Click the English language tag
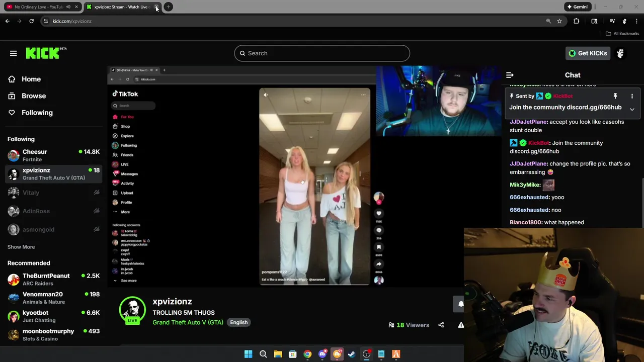The height and width of the screenshot is (362, 644). tap(239, 322)
